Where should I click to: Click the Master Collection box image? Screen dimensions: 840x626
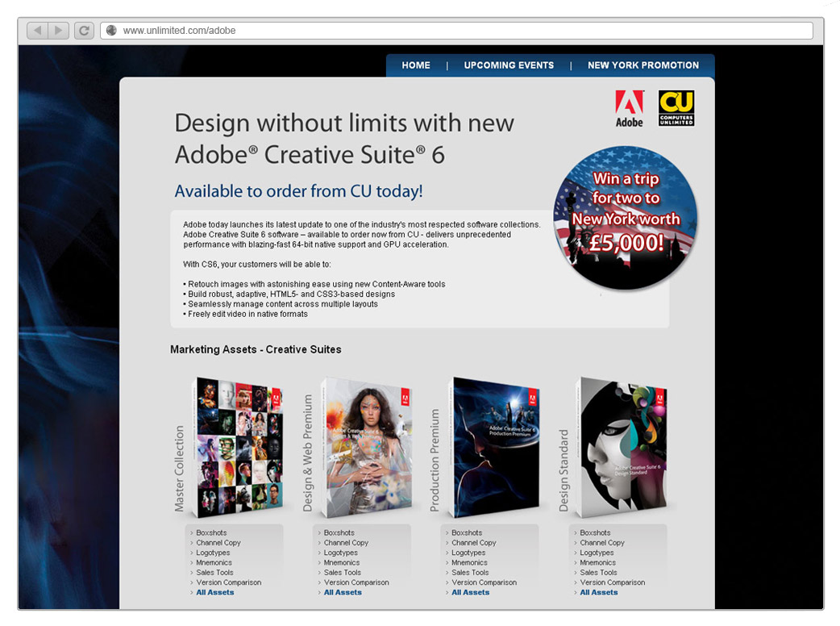coord(237,448)
